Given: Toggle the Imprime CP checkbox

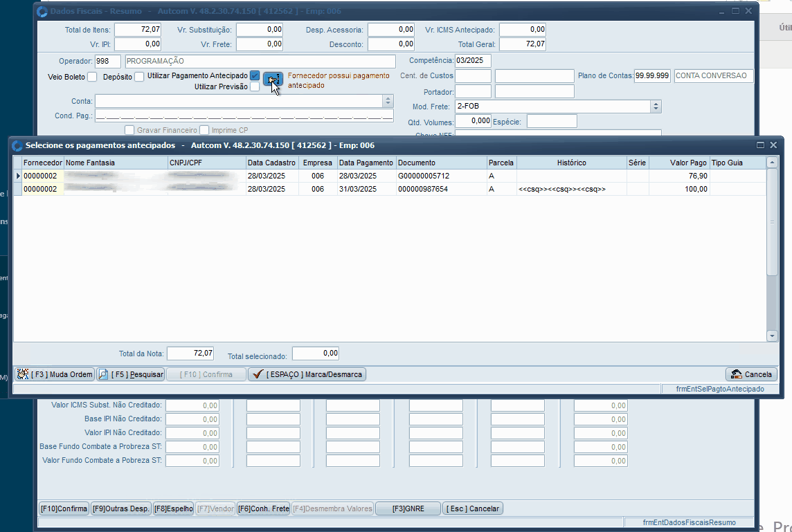Looking at the screenshot, I should coord(204,130).
